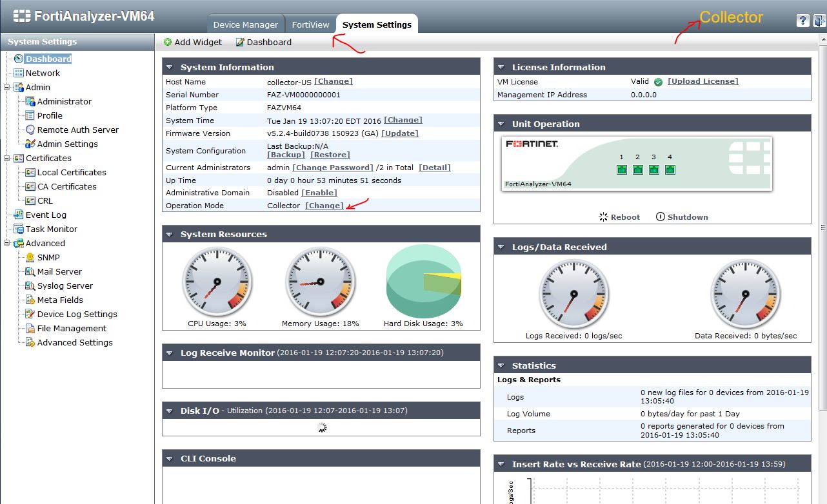Click the CRL icon in the sidebar
827x504 pixels.
30,200
